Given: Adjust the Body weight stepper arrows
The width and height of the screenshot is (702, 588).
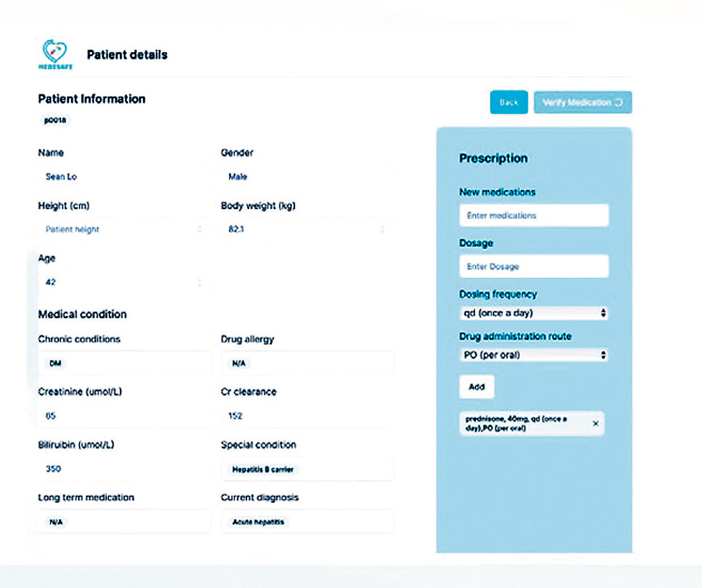Looking at the screenshot, I should click(382, 230).
